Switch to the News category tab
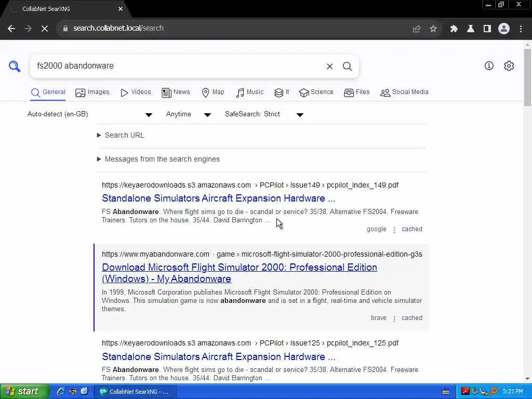Image resolution: width=532 pixels, height=399 pixels. click(x=176, y=92)
